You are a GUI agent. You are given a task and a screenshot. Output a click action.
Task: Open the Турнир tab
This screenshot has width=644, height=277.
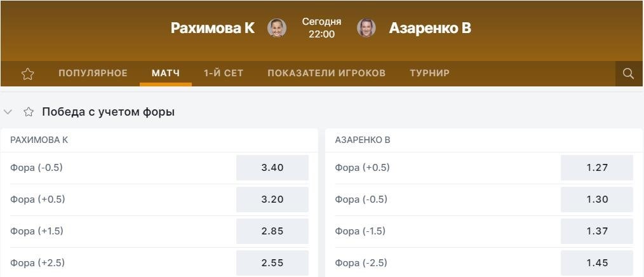click(429, 73)
